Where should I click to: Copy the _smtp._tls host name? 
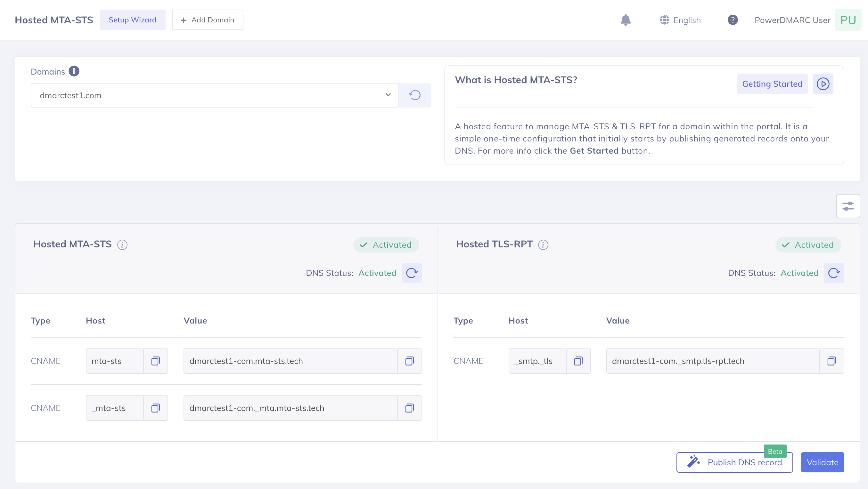tap(578, 361)
